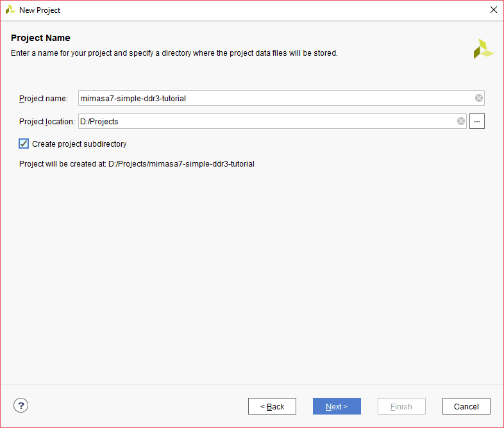Screen dimensions: 504x428
Task: Click the 'New Project' title bar text
Action: point(40,10)
